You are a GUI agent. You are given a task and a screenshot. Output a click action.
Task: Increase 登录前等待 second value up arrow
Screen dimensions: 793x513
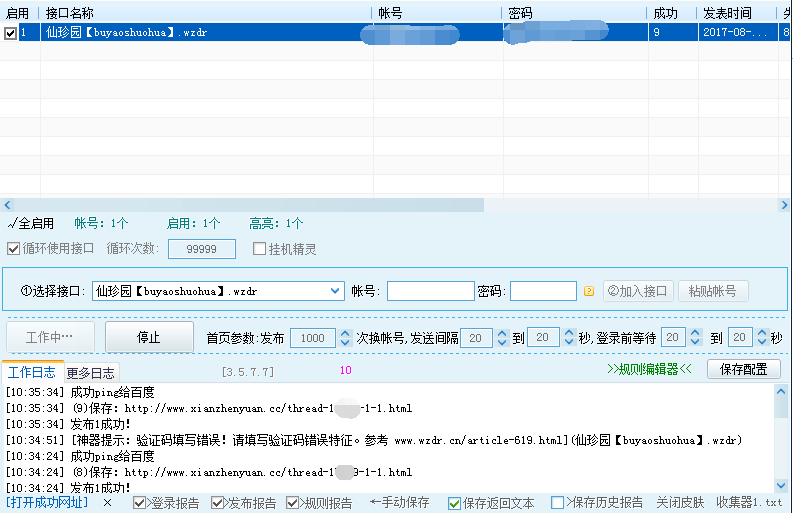pyautogui.click(x=762, y=333)
